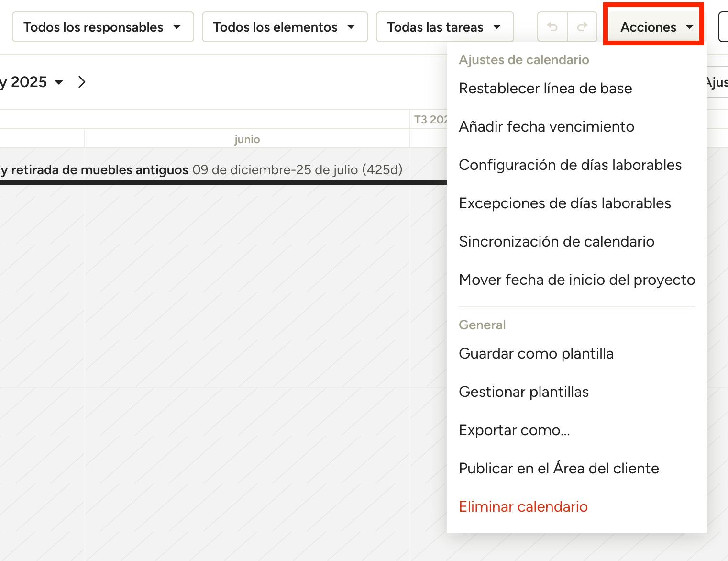Viewport: 728px width, 561px height.
Task: Expand the Todos los elementos filter
Action: [285, 27]
